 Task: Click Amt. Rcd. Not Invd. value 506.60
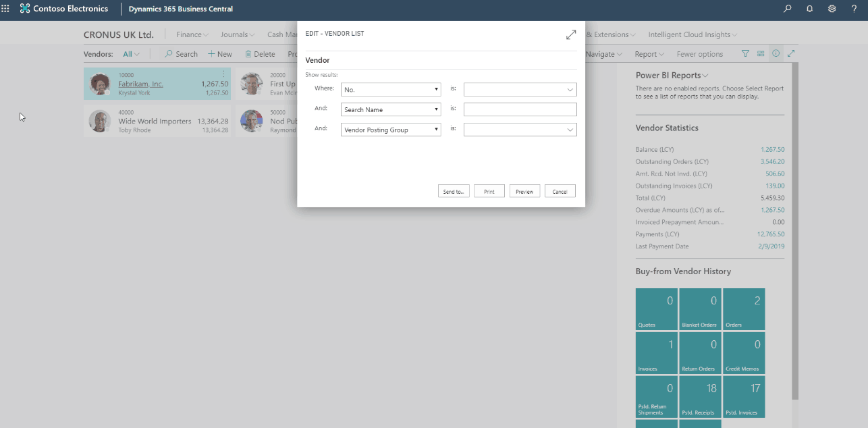point(775,174)
